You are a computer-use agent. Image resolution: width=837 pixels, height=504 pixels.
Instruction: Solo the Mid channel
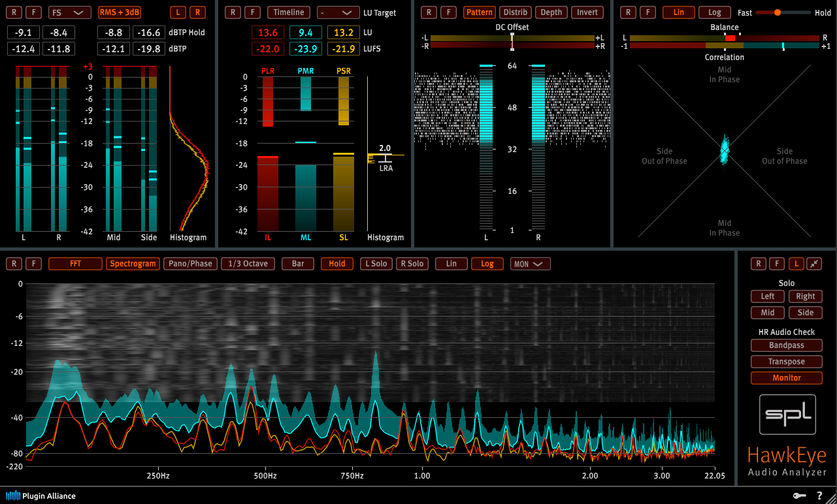[x=768, y=313]
